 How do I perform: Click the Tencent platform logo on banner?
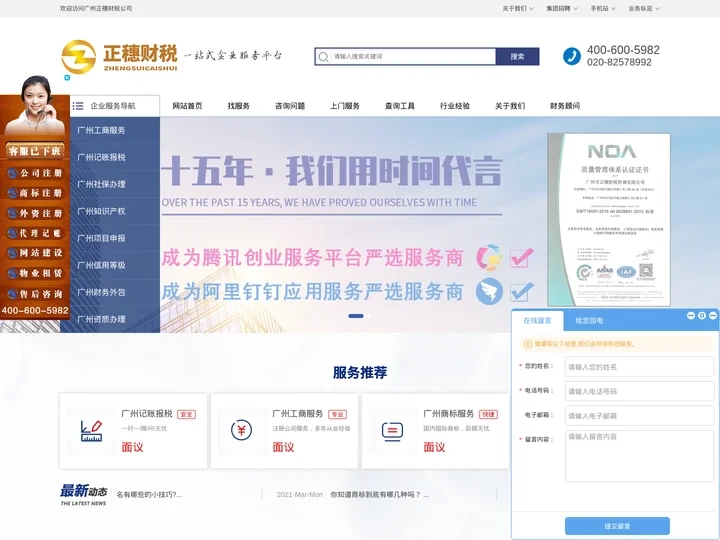click(x=489, y=257)
